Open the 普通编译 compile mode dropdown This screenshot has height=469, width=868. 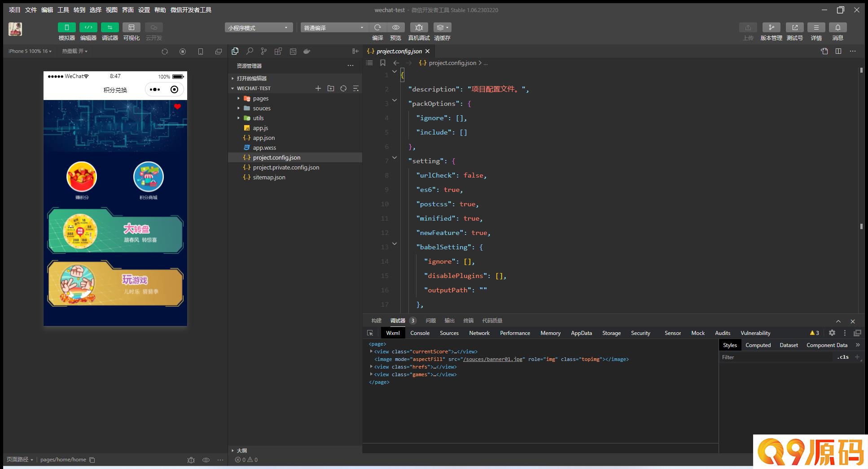334,28
